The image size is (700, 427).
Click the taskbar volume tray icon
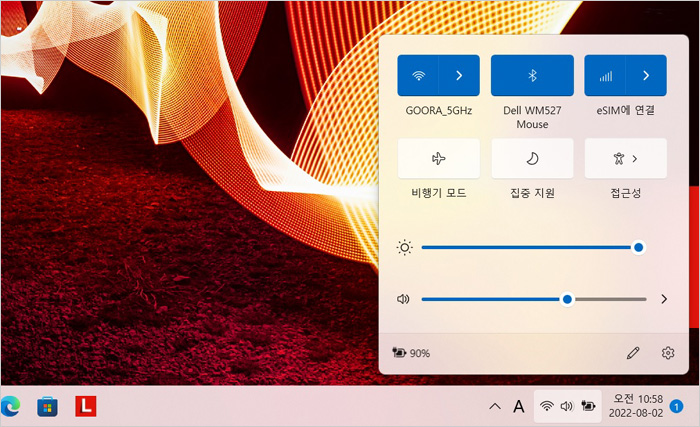click(x=567, y=406)
